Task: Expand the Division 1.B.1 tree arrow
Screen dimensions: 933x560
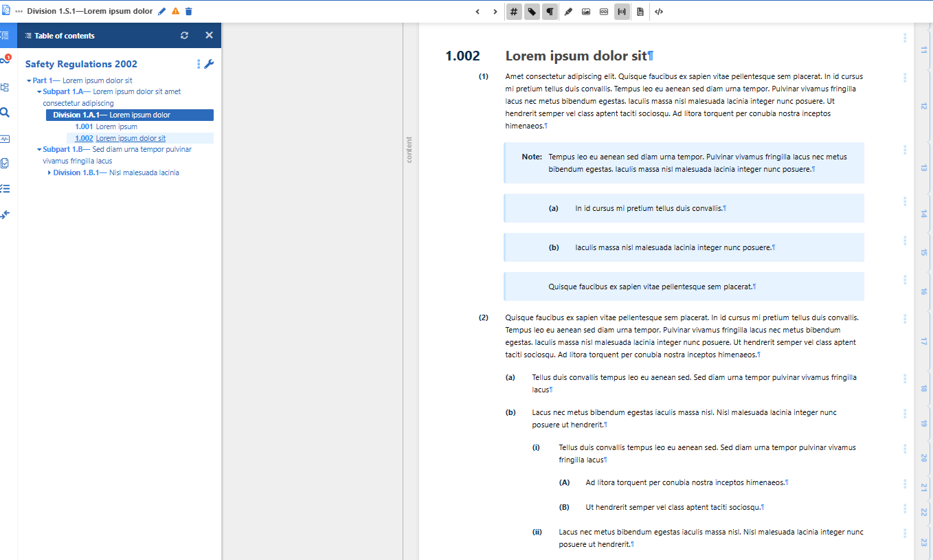Action: (x=49, y=172)
